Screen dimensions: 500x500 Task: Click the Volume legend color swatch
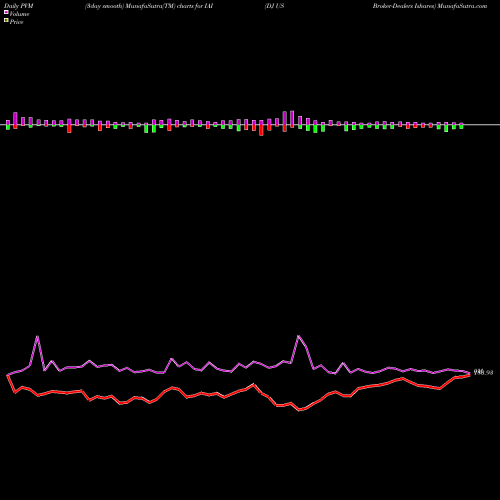click(6, 13)
